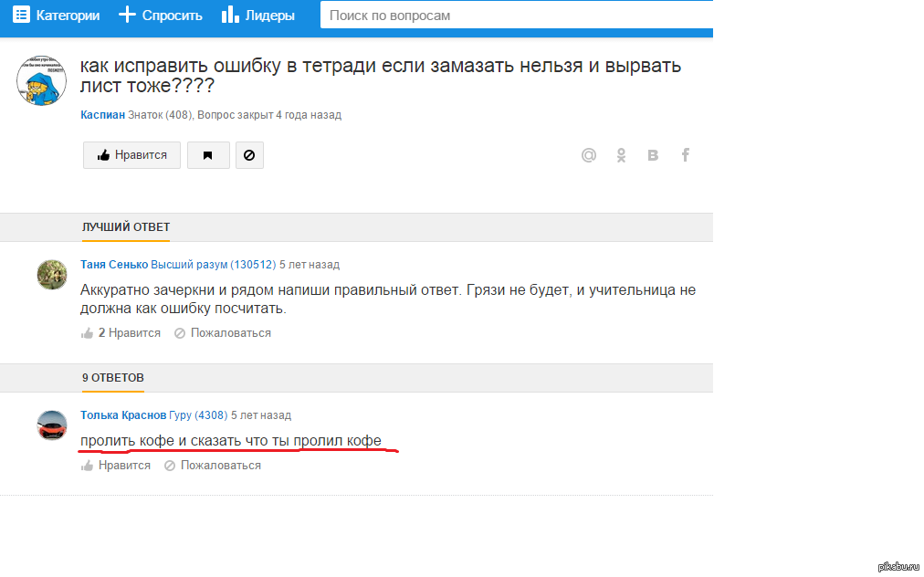Viewport: 924px width, 577px height.
Task: Report Толька Краснов's answer via Пожаловаться
Action: [213, 466]
